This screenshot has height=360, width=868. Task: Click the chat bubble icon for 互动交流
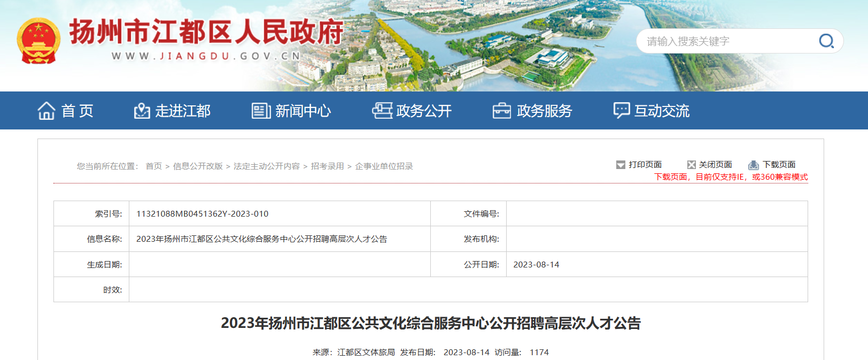621,111
